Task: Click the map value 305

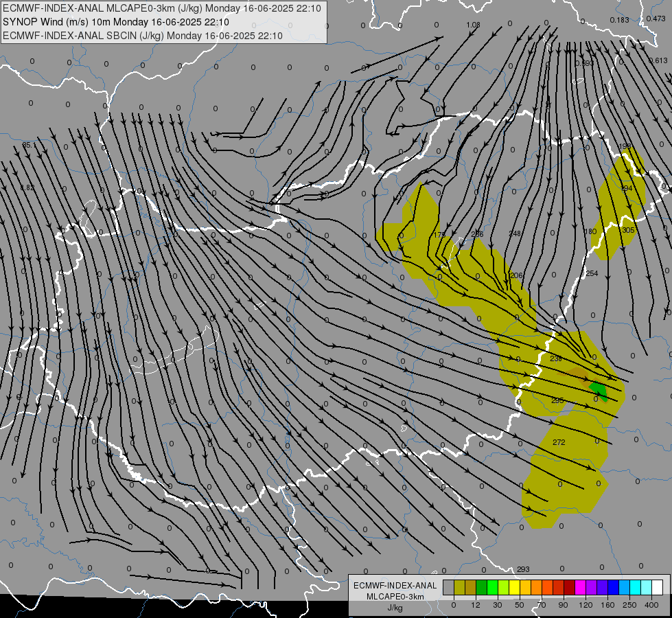Action: click(628, 230)
